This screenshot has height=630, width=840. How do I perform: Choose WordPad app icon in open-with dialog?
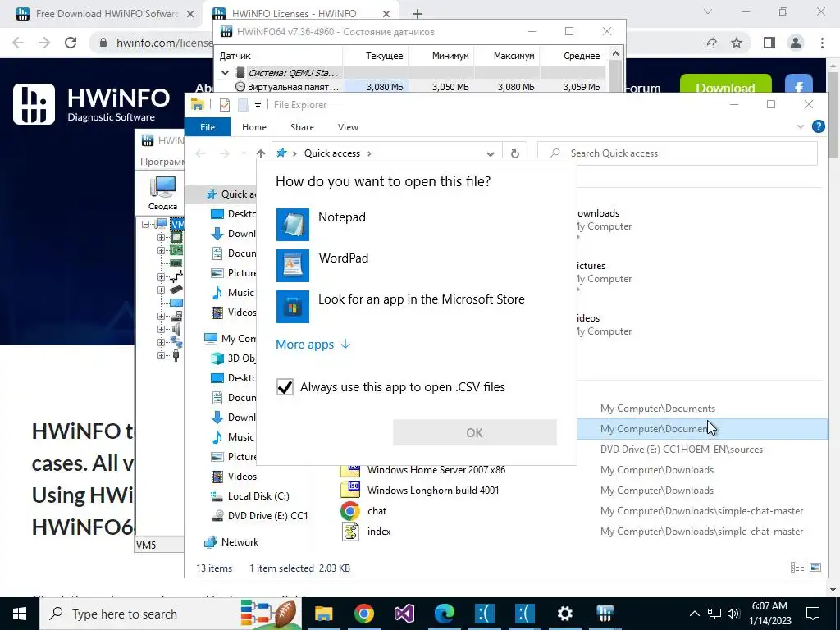pos(293,266)
